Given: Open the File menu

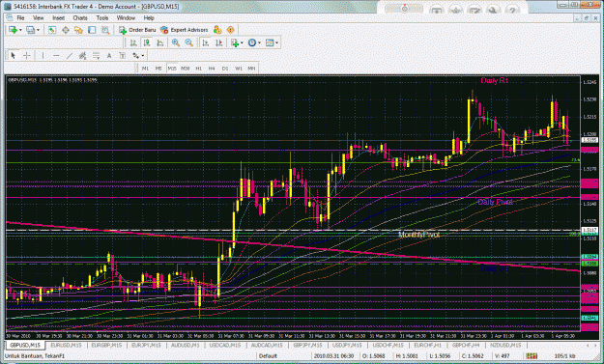Looking at the screenshot, I should [x=20, y=18].
